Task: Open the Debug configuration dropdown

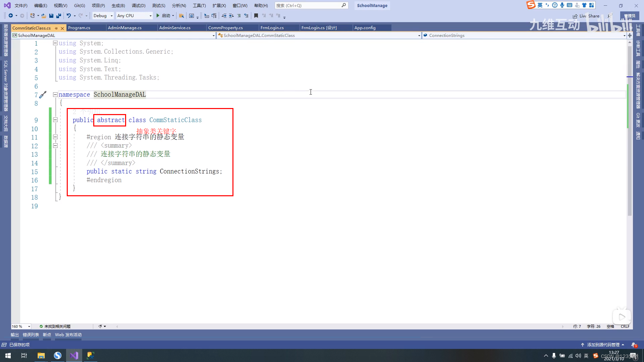Action: click(x=103, y=16)
